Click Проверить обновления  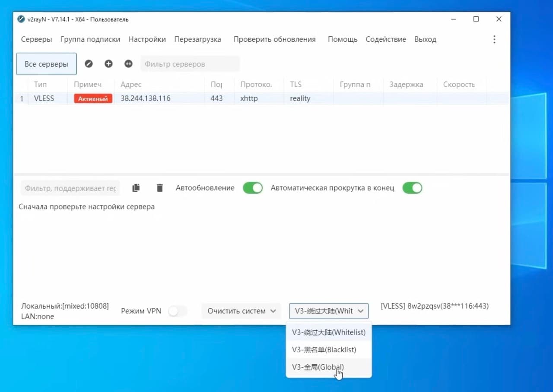point(275,39)
